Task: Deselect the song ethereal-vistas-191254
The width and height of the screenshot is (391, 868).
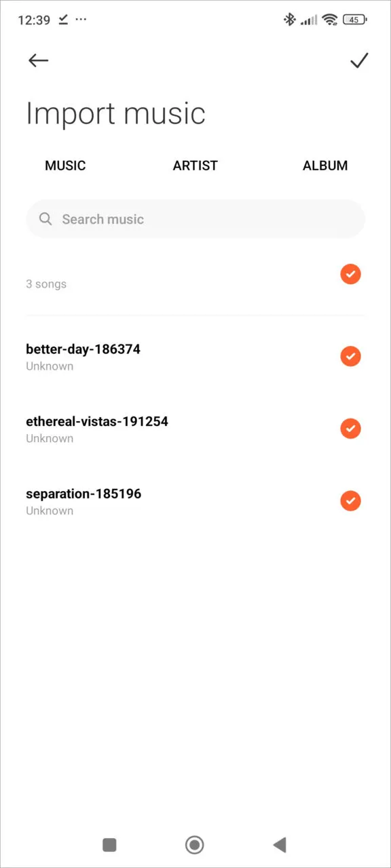Action: pyautogui.click(x=351, y=429)
